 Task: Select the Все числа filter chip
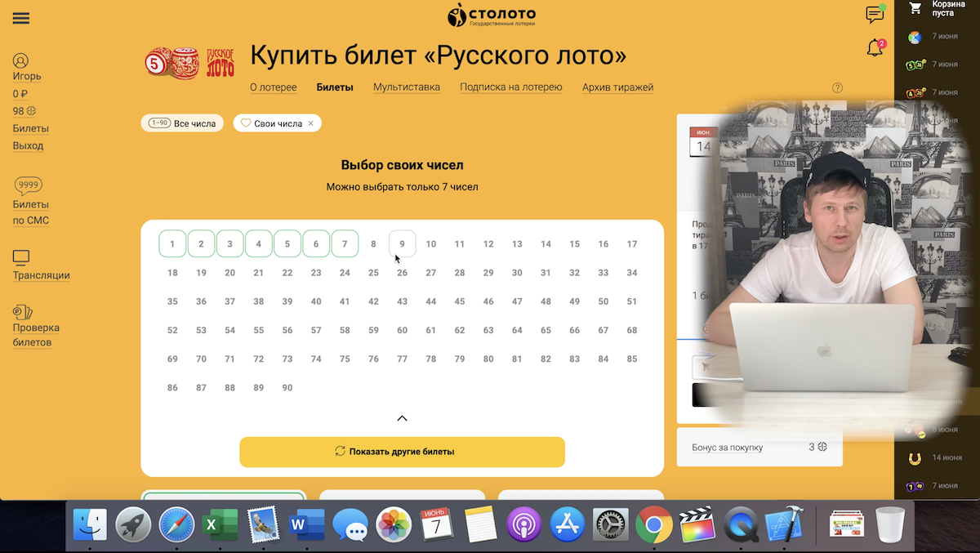tap(182, 123)
